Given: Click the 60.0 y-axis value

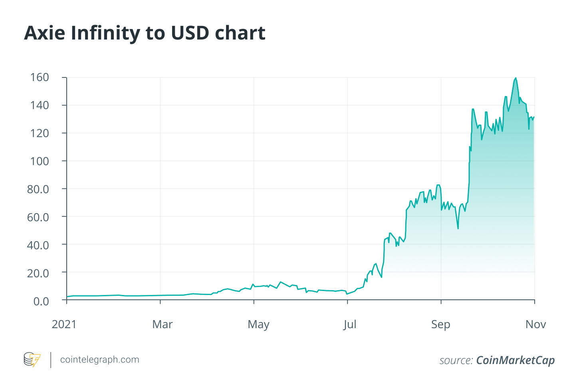Looking at the screenshot, I should click(38, 217).
